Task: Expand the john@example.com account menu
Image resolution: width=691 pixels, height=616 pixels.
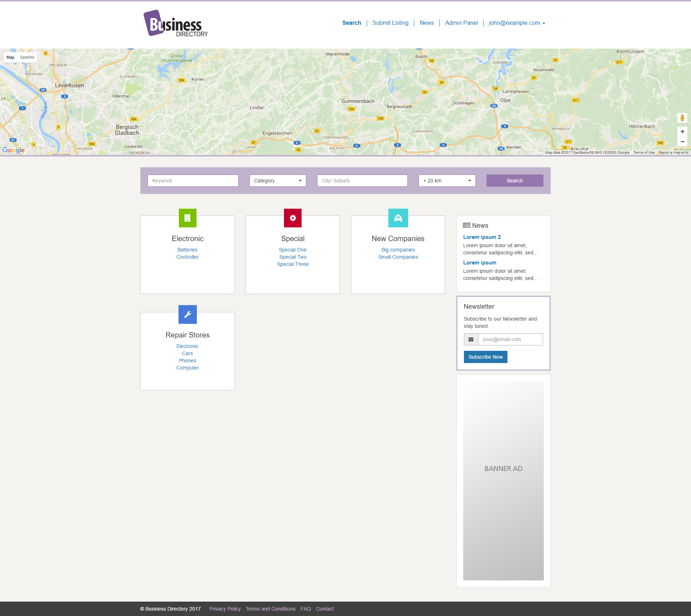Action: (x=517, y=23)
